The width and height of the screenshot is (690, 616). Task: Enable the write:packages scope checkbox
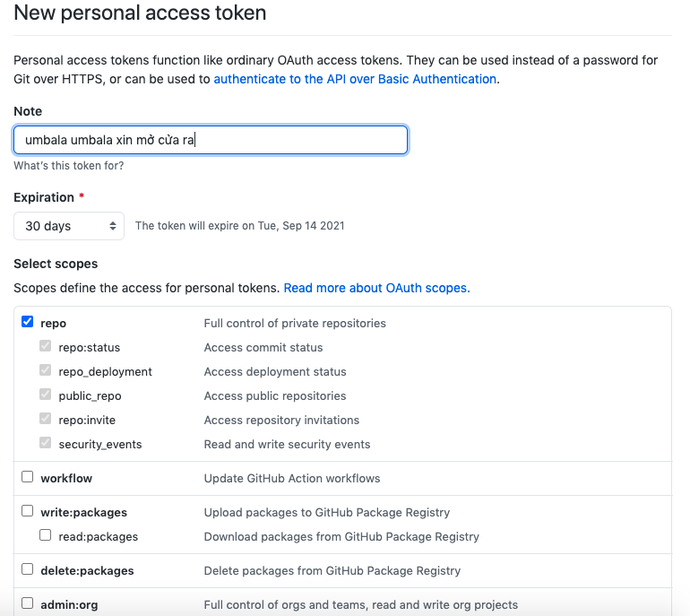coord(27,511)
